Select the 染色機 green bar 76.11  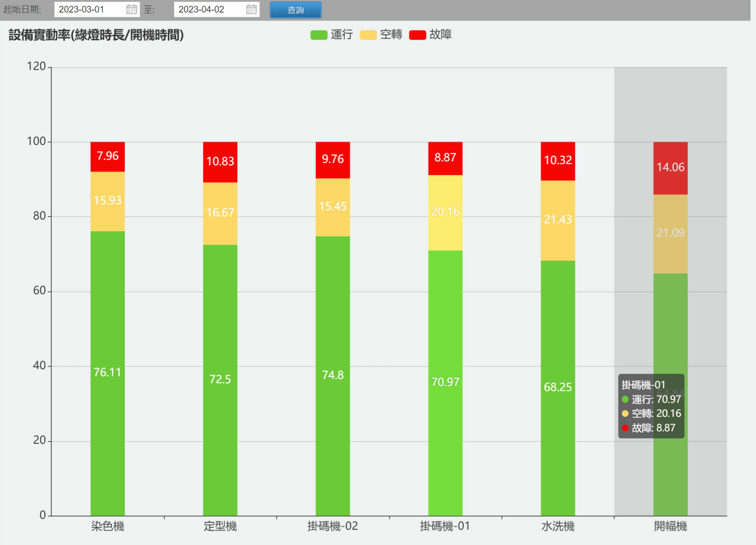point(107,373)
